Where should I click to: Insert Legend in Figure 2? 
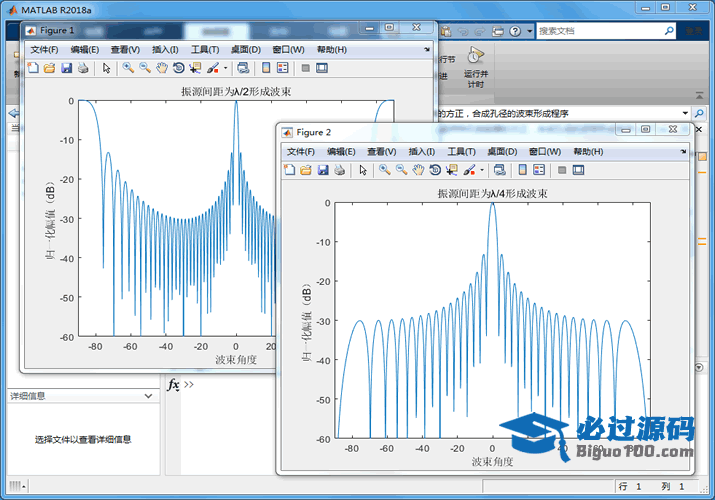pos(539,170)
